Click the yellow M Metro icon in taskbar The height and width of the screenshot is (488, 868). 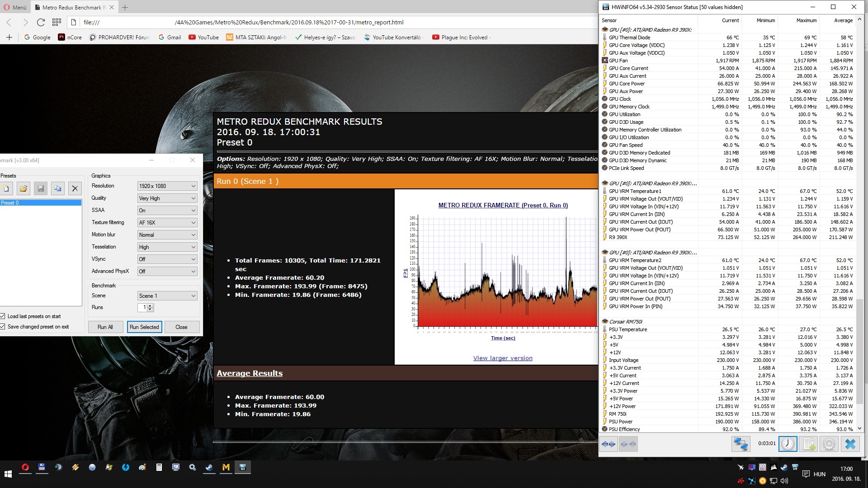tap(226, 467)
